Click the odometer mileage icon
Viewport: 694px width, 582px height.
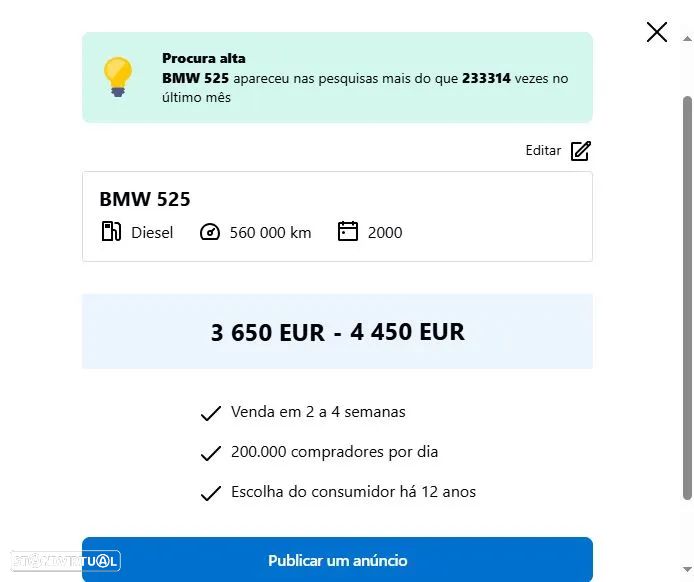click(x=210, y=232)
